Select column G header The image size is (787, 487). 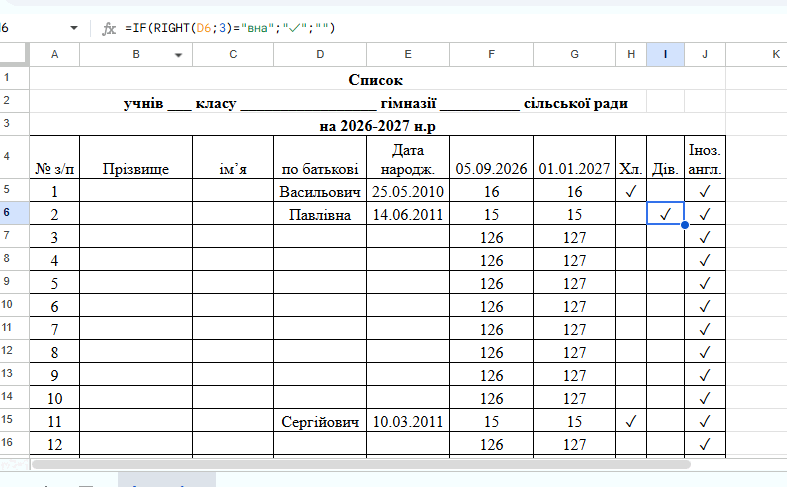coord(575,54)
